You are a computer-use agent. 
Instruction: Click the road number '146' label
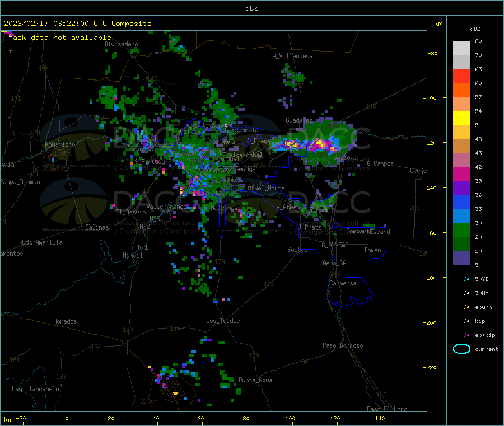pos(371,106)
